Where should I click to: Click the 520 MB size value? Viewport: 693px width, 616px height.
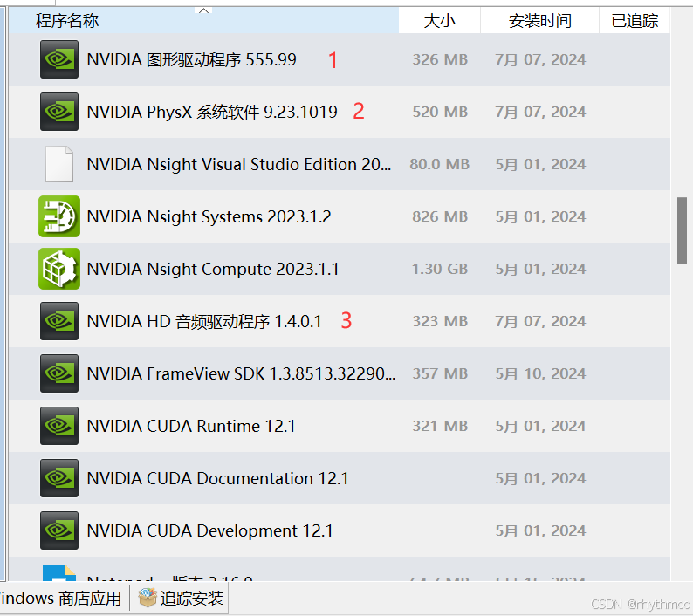click(x=440, y=112)
